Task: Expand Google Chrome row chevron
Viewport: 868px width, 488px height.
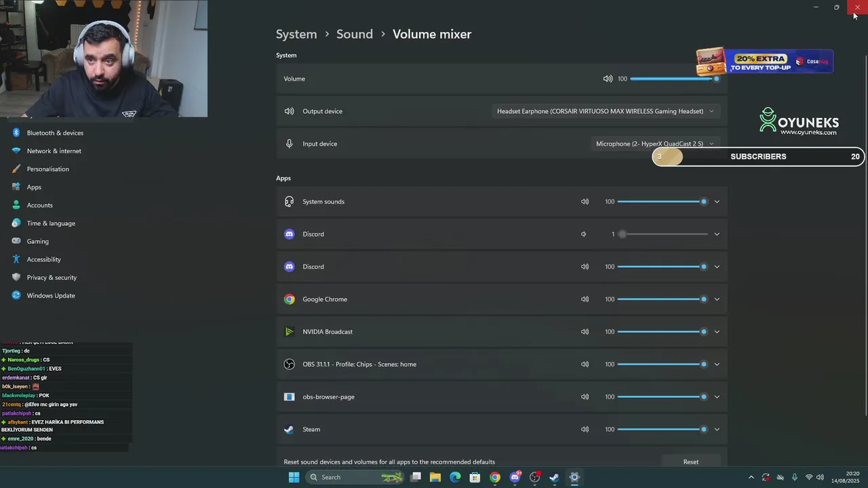Action: [717, 299]
